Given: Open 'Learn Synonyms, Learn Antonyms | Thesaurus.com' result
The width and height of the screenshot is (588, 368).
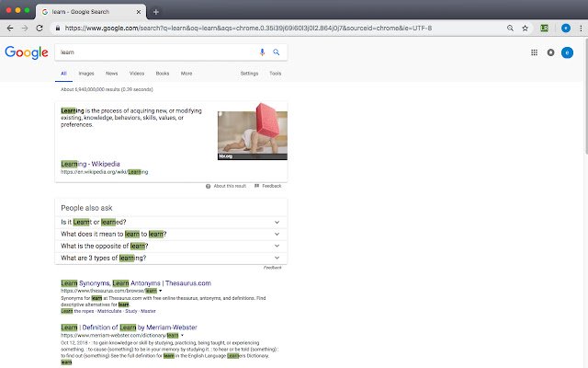Looking at the screenshot, I should 136,283.
